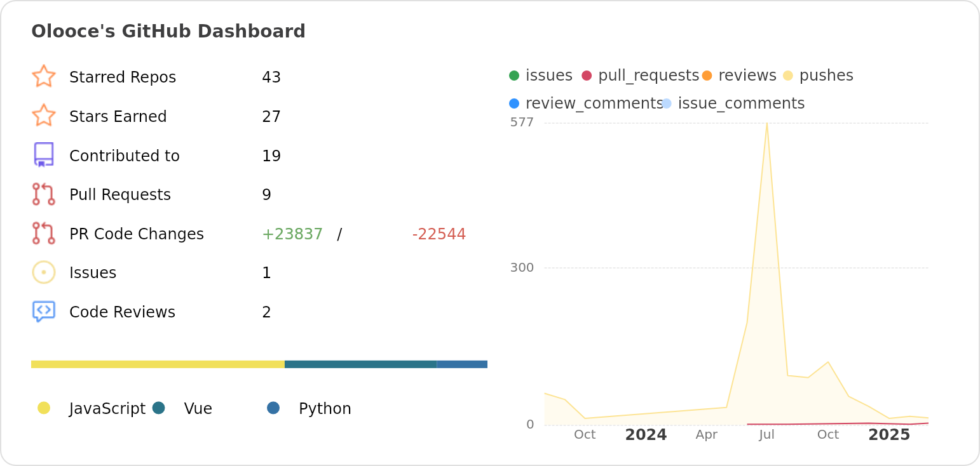980x466 pixels.
Task: Click the Code Reviews icon
Action: (x=44, y=312)
